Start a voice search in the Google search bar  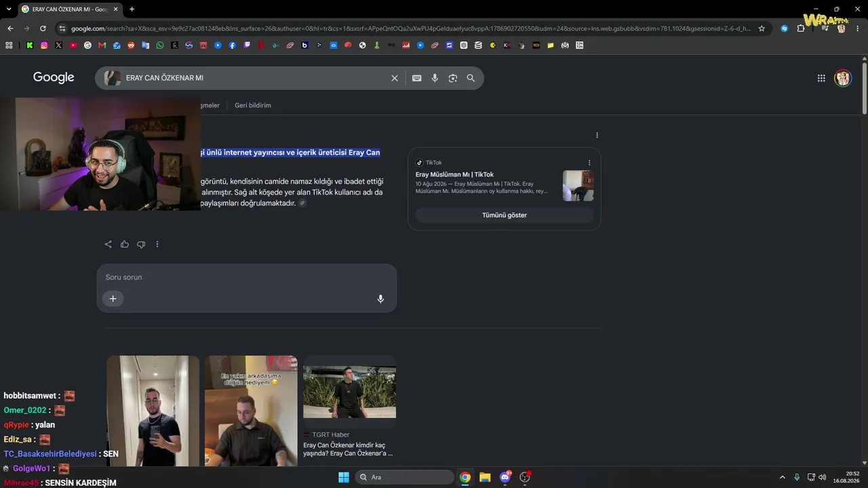pyautogui.click(x=435, y=78)
